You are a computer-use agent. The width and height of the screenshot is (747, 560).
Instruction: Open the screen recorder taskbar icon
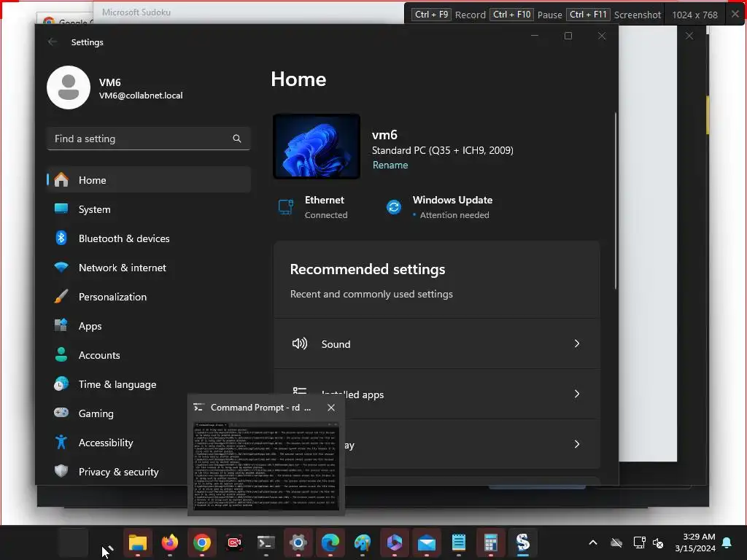pyautogui.click(x=234, y=542)
